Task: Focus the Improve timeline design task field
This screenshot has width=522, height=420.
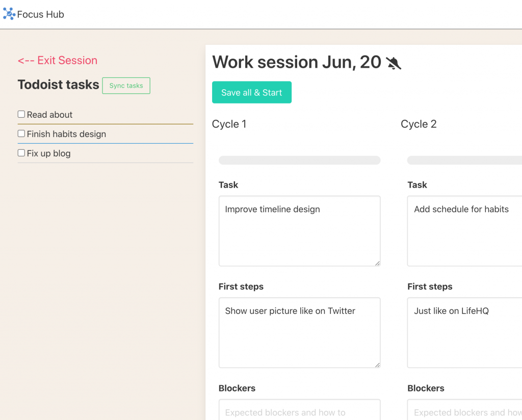Action: 299,231
